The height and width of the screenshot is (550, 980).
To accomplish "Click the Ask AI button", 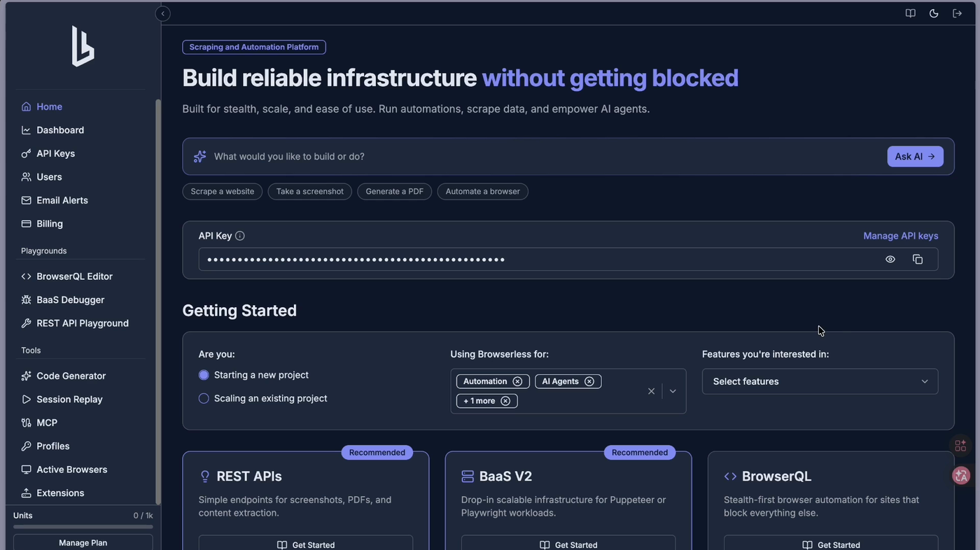I will [915, 157].
